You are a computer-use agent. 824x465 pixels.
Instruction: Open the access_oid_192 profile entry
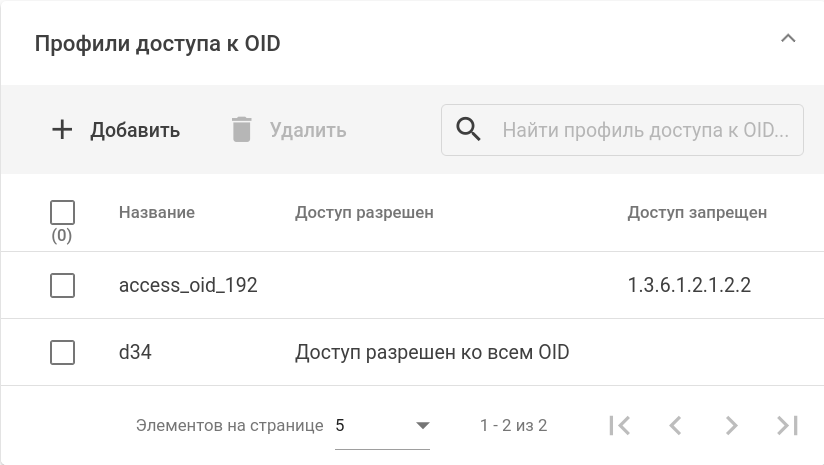[x=188, y=285]
